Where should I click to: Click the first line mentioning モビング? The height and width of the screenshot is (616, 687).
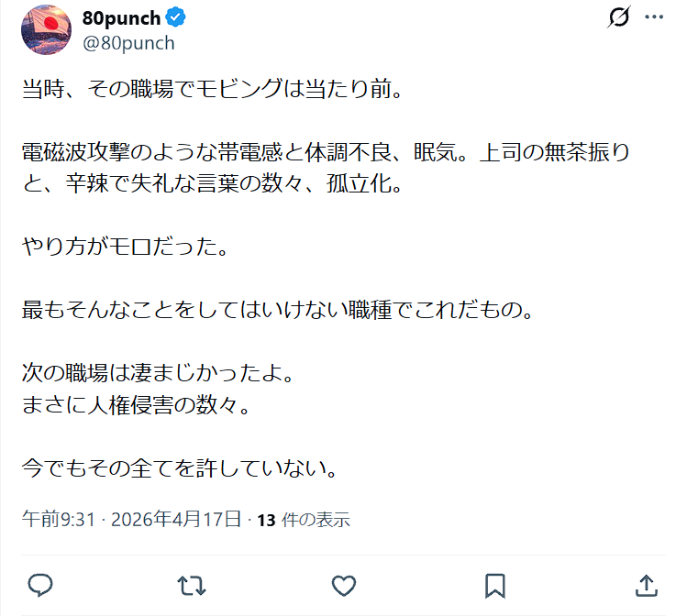tap(212, 91)
